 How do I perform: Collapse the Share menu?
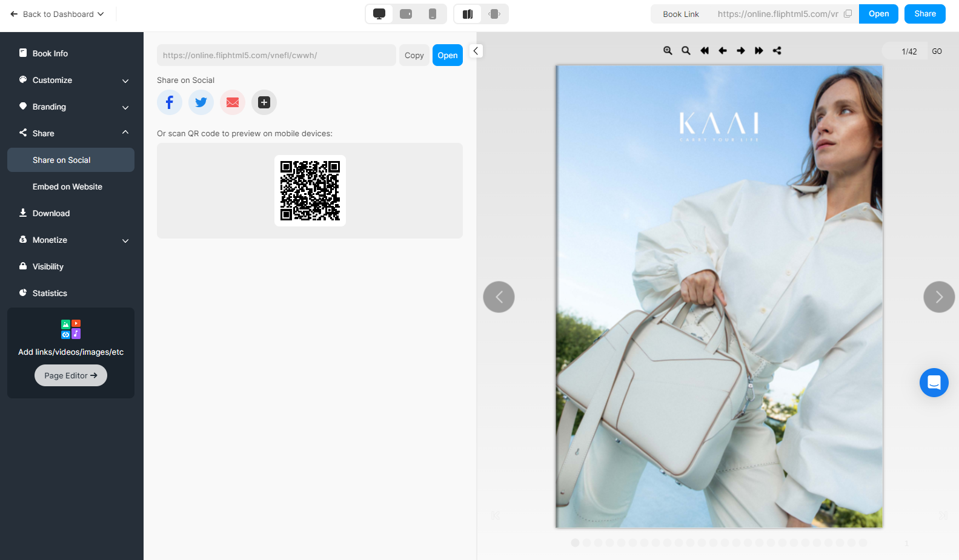pyautogui.click(x=71, y=133)
